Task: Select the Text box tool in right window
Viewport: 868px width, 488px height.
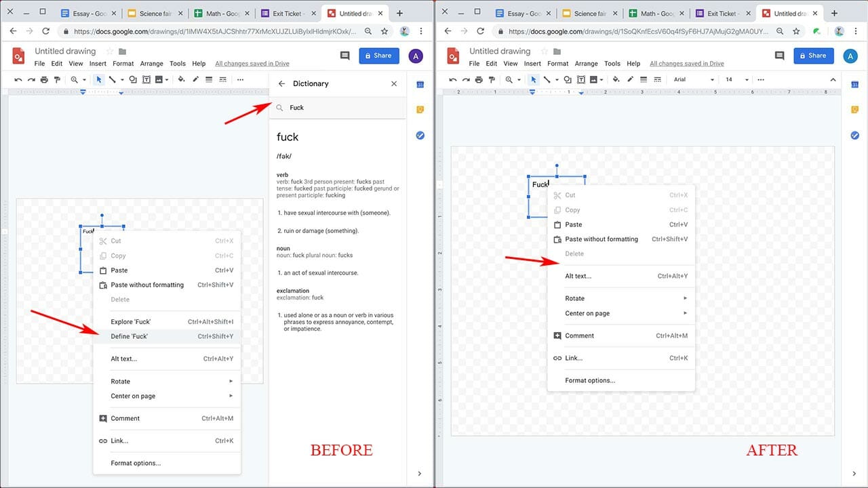Action: pos(580,79)
